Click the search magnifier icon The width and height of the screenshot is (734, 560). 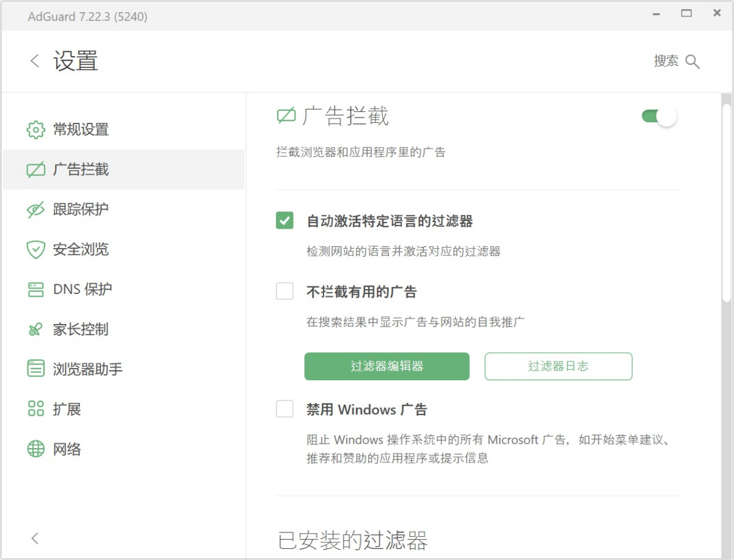692,62
